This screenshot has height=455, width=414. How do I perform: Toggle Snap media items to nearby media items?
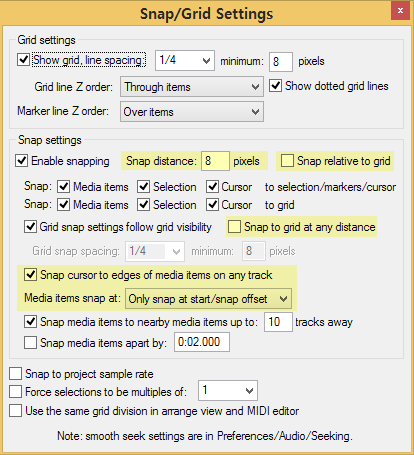point(30,322)
